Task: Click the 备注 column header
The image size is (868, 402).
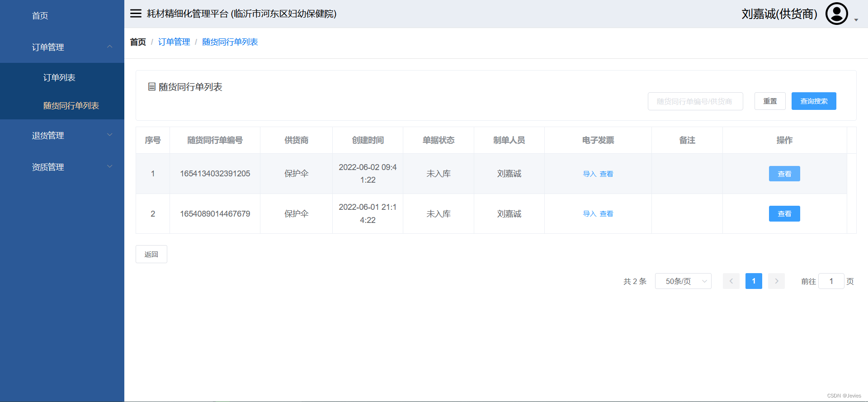Action: pyautogui.click(x=687, y=140)
